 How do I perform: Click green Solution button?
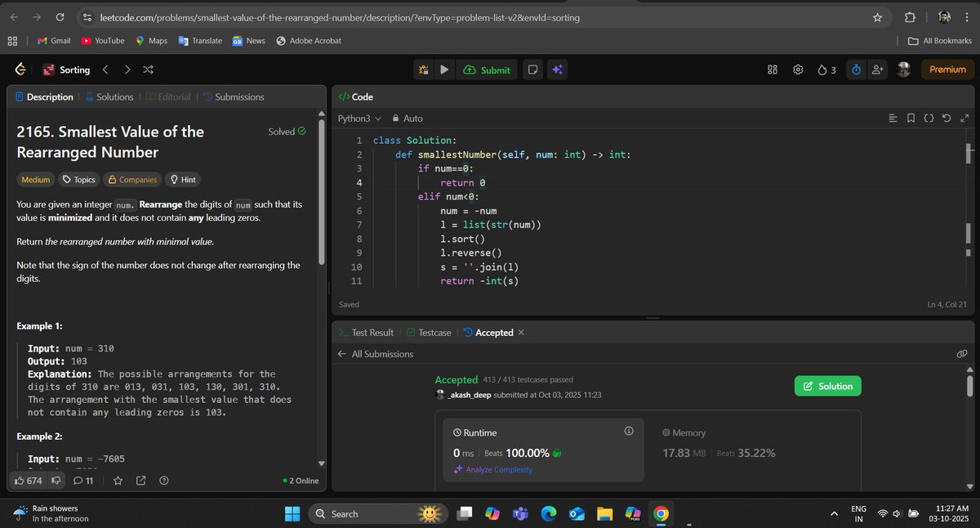(x=827, y=386)
